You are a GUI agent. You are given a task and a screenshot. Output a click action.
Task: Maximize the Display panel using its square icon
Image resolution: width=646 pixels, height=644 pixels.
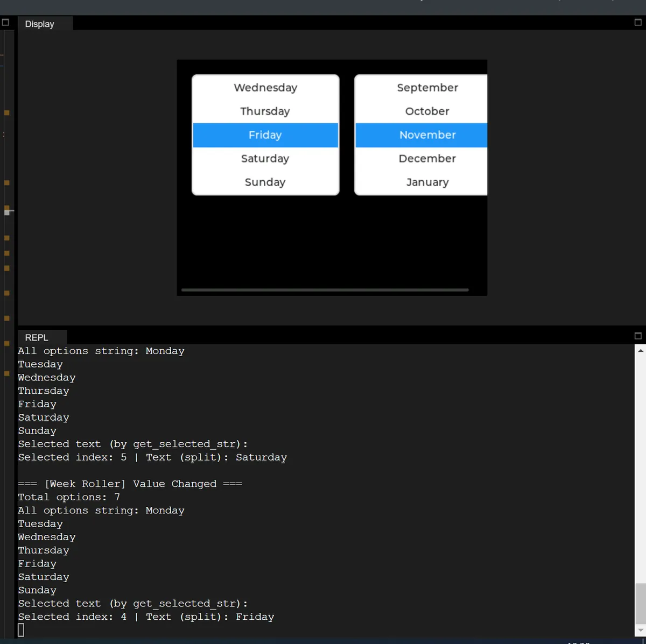point(638,23)
